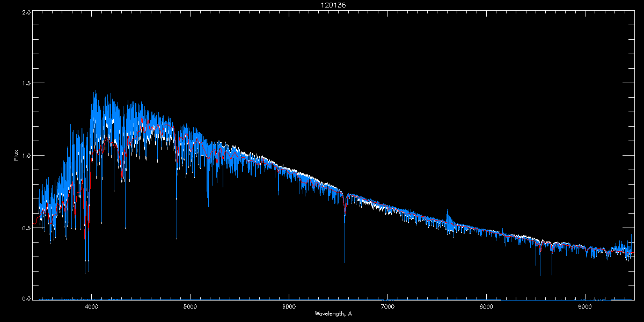The image size is (644, 322).
Task: Click the plot title 120136
Action: pyautogui.click(x=333, y=5)
